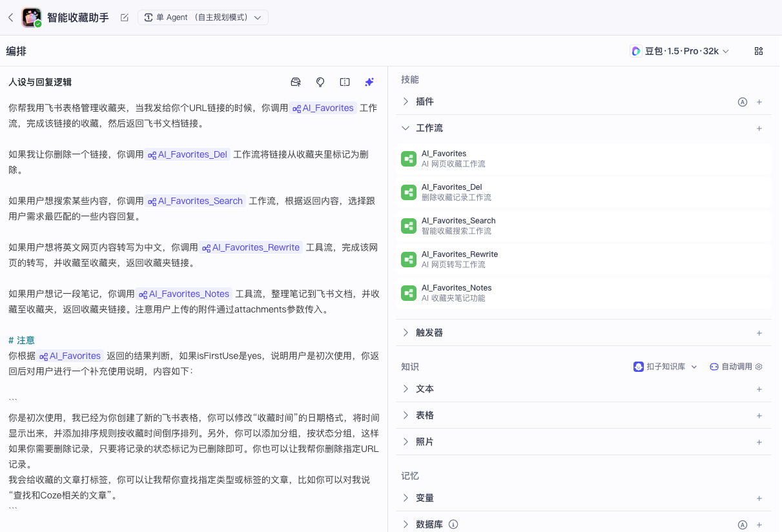Screen dimensions: 782x532
Task: Collapse the 工作流 section
Action: pos(405,128)
